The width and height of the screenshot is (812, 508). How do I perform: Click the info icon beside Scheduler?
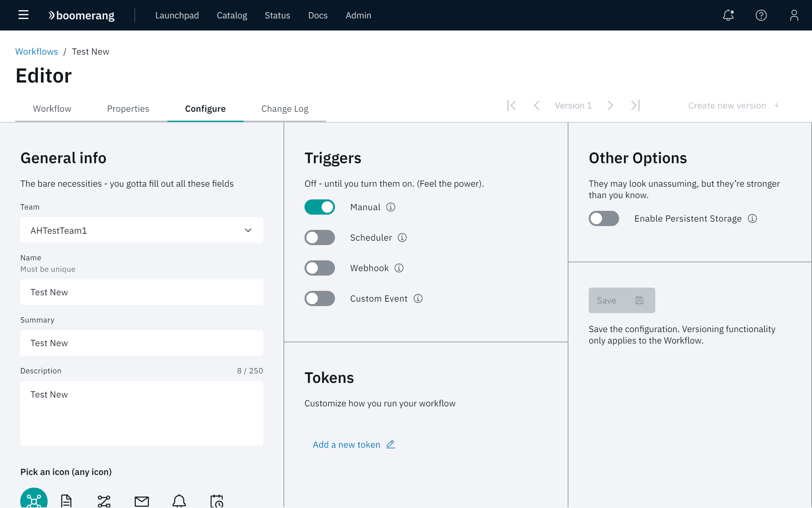coord(402,237)
